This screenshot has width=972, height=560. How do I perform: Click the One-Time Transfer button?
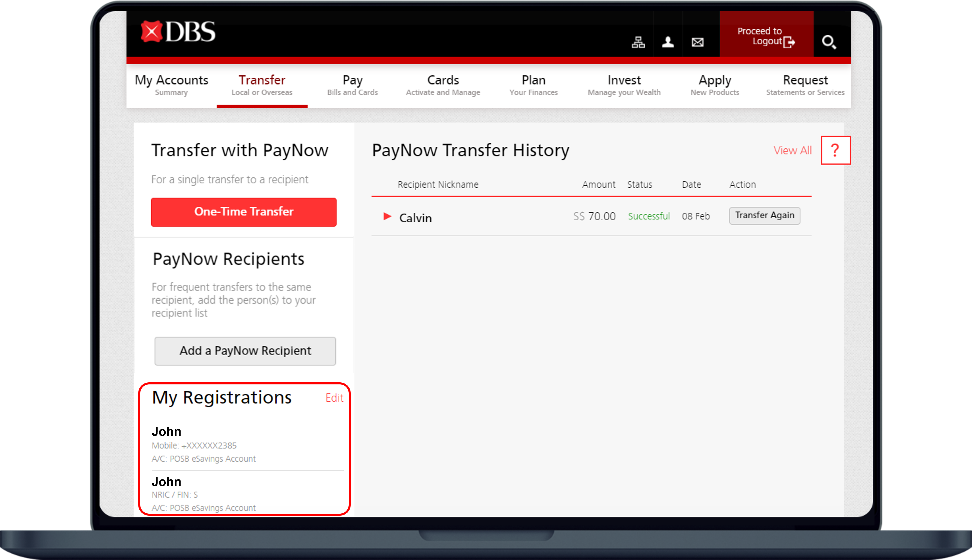(x=244, y=212)
